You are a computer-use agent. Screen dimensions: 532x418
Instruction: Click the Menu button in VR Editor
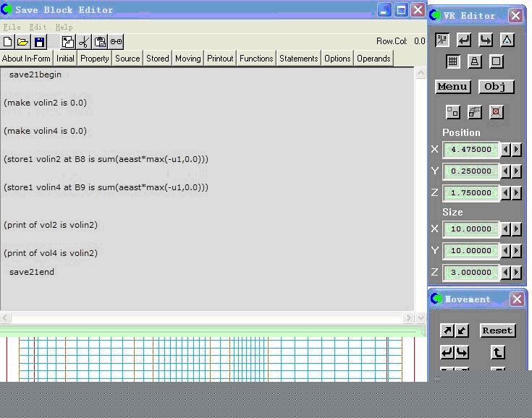pyautogui.click(x=452, y=87)
